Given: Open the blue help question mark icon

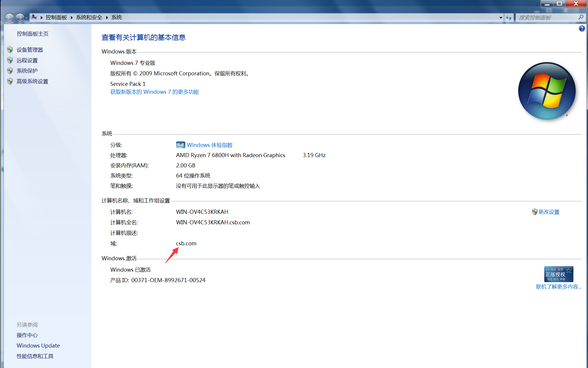Looking at the screenshot, I should pos(582,28).
